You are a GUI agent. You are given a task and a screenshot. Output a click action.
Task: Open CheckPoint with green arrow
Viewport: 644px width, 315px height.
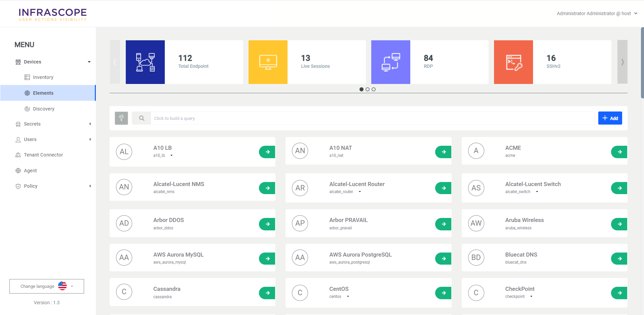[x=619, y=293]
